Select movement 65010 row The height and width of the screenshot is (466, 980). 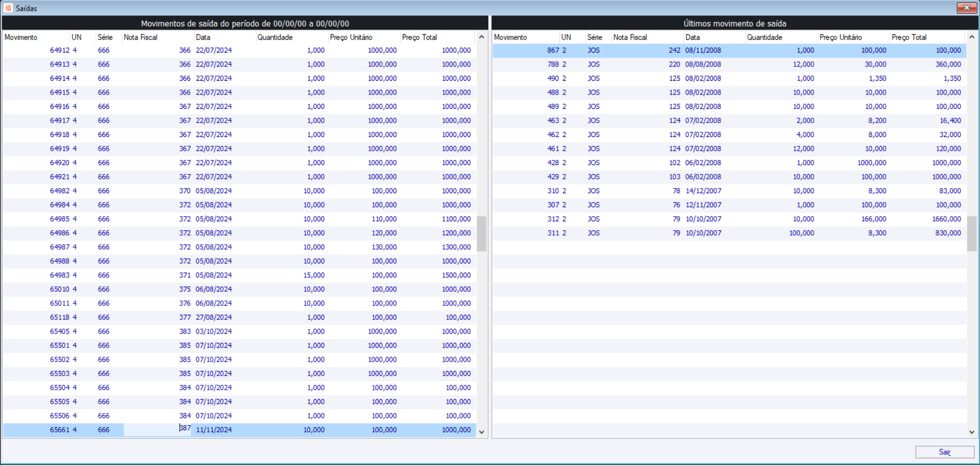(x=240, y=289)
